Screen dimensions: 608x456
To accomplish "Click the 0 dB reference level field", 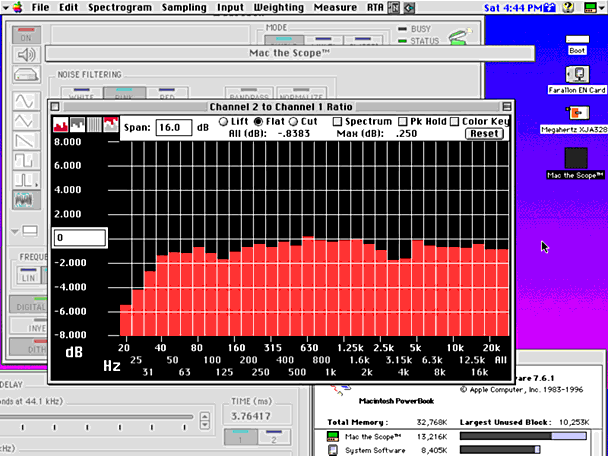I will coord(79,238).
